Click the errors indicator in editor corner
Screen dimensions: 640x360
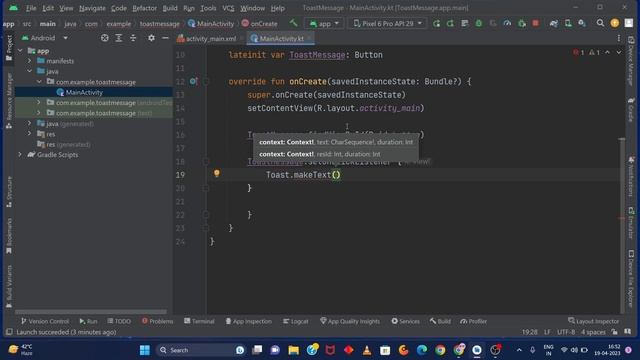click(x=579, y=52)
